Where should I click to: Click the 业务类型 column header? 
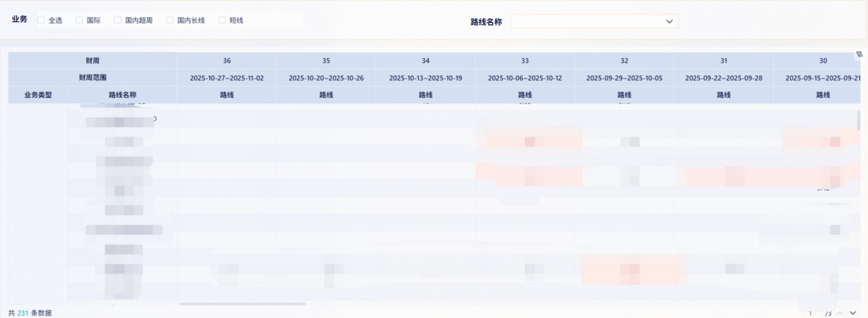(38, 95)
